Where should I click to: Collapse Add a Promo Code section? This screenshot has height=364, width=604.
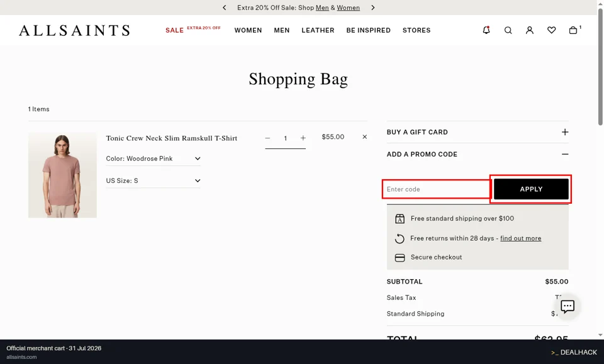pyautogui.click(x=478, y=154)
